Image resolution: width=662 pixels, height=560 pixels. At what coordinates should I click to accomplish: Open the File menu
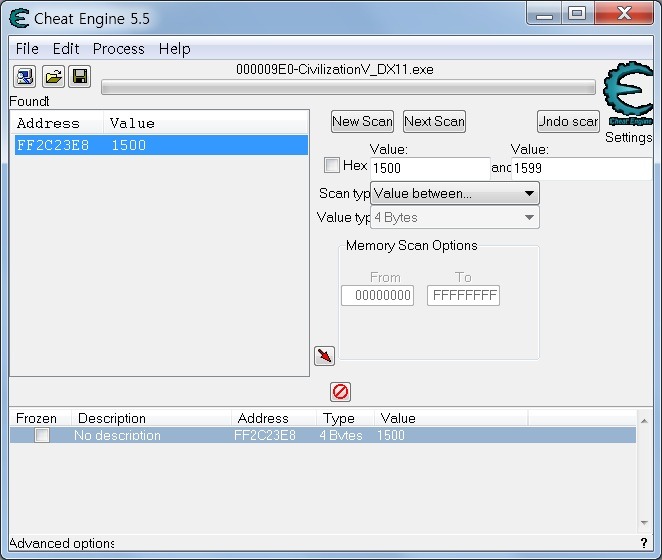(x=27, y=49)
